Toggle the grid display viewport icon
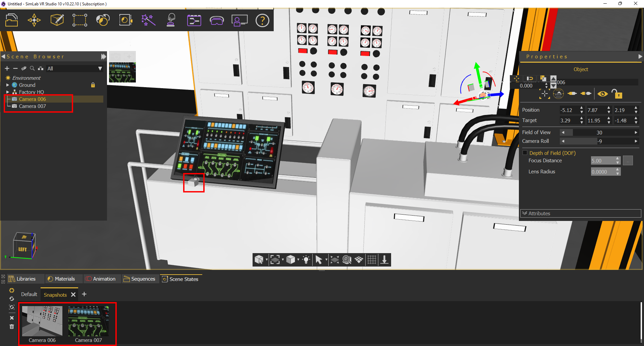The width and height of the screenshot is (644, 346). pyautogui.click(x=372, y=260)
